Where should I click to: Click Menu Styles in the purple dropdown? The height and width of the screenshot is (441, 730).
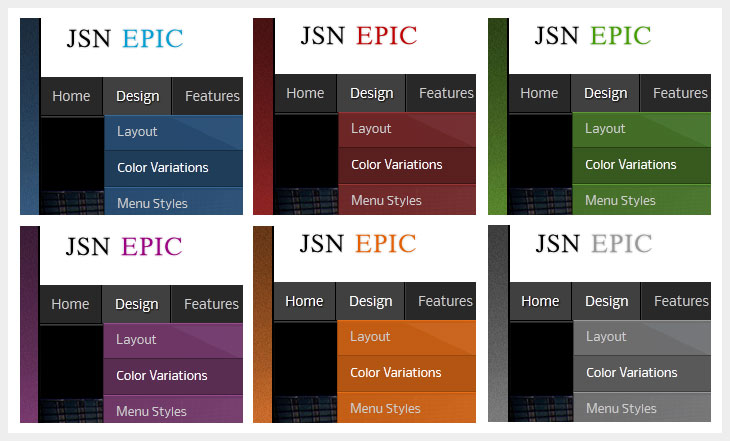[x=151, y=411]
